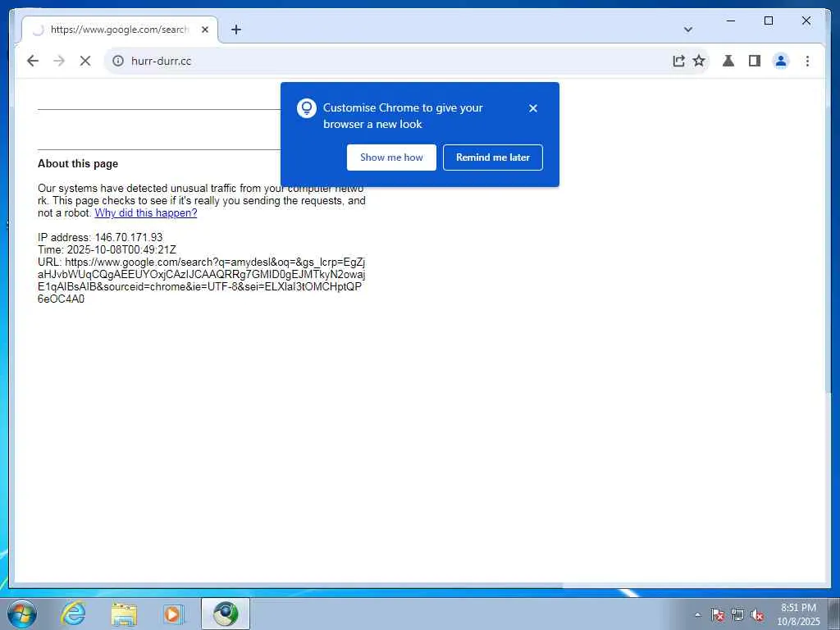Select the google.com/search tab
This screenshot has width=840, height=630.
point(119,30)
